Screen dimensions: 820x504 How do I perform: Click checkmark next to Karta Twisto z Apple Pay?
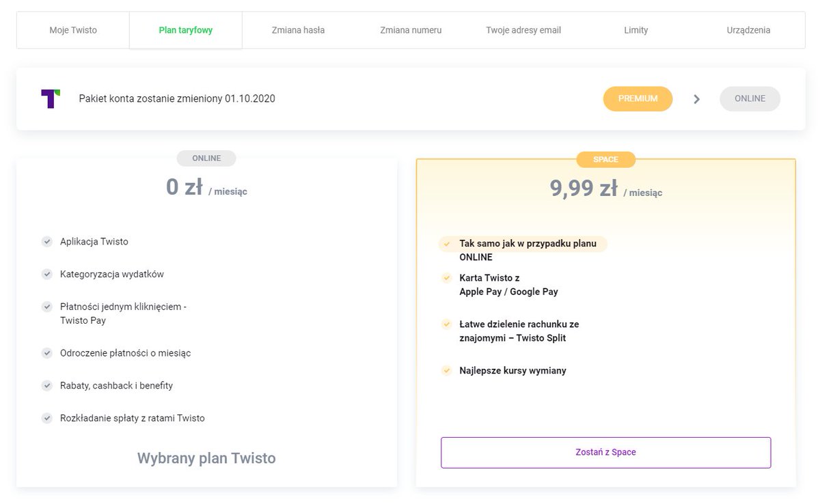446,278
